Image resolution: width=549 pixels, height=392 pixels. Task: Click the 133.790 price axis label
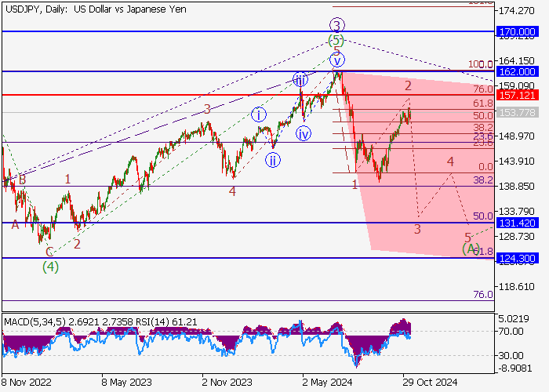click(517, 212)
